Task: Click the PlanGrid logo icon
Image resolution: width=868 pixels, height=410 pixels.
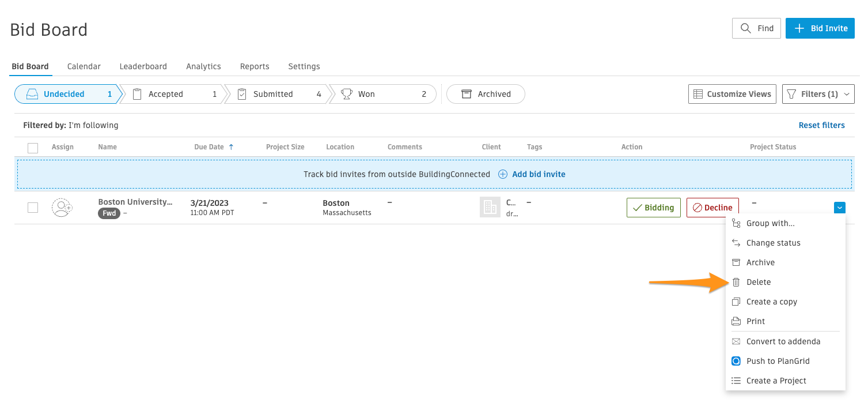Action: click(736, 361)
